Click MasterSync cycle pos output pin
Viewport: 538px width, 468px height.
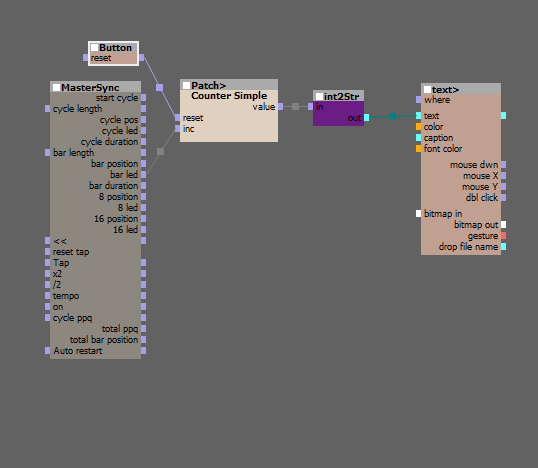(143, 119)
